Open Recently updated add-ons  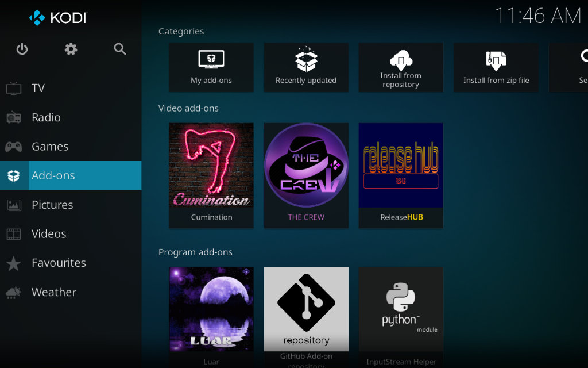tap(306, 67)
